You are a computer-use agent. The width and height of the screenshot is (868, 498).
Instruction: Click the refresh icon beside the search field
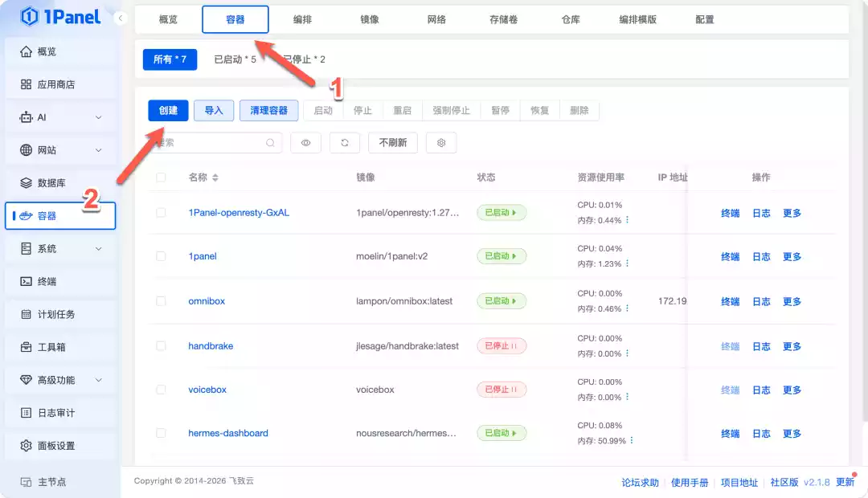tap(343, 142)
